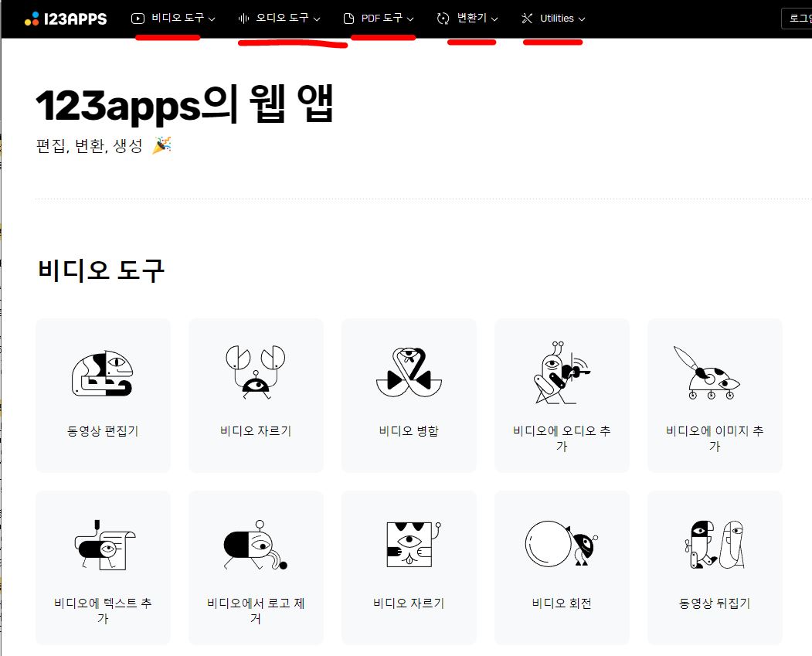
Task: Click the circular arrows icon beside 변환기
Action: [443, 19]
